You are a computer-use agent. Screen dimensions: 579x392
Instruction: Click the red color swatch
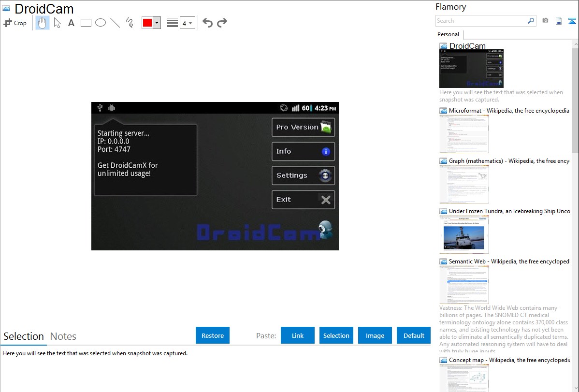[x=147, y=23]
